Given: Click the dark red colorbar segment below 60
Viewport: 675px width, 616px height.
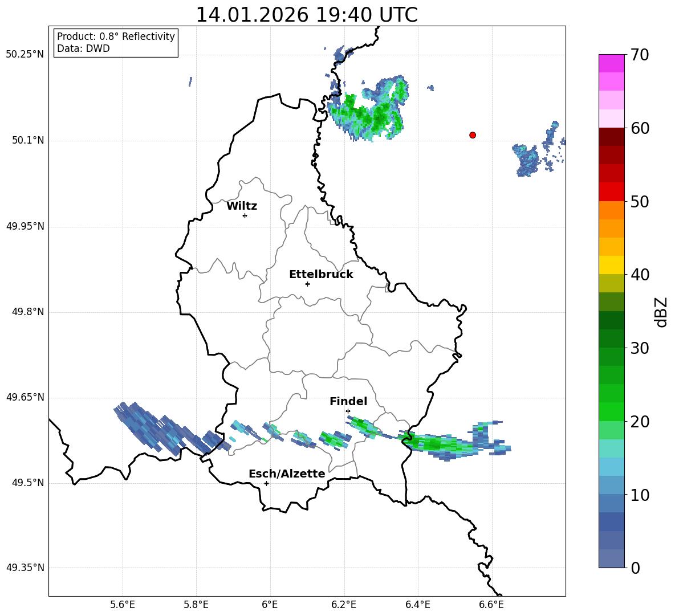Looking at the screenshot, I should tap(611, 136).
